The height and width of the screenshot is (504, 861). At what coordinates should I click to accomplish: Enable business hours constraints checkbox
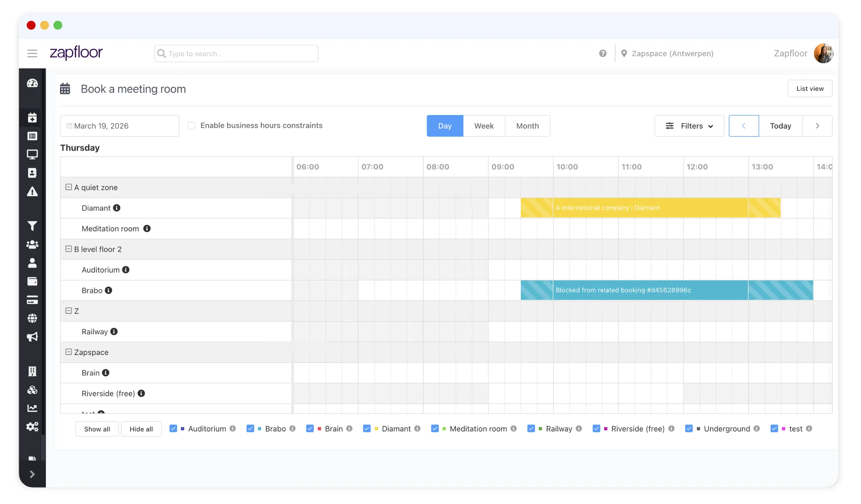click(x=191, y=126)
